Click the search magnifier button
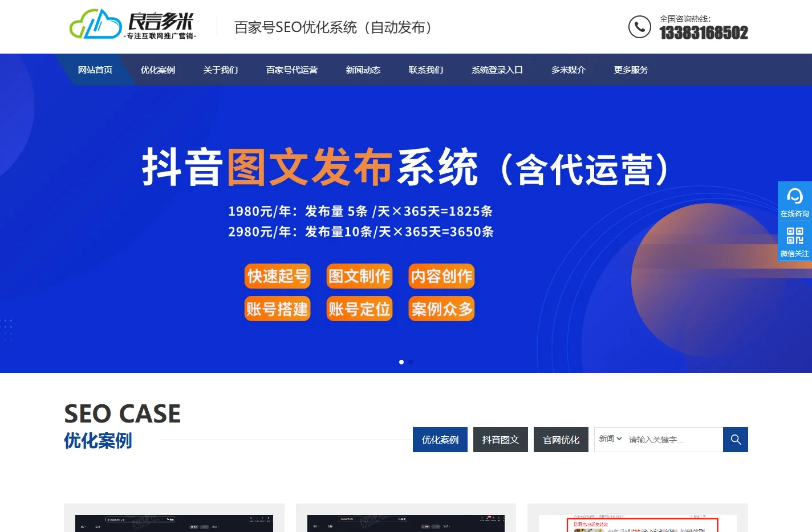 pyautogui.click(x=736, y=440)
